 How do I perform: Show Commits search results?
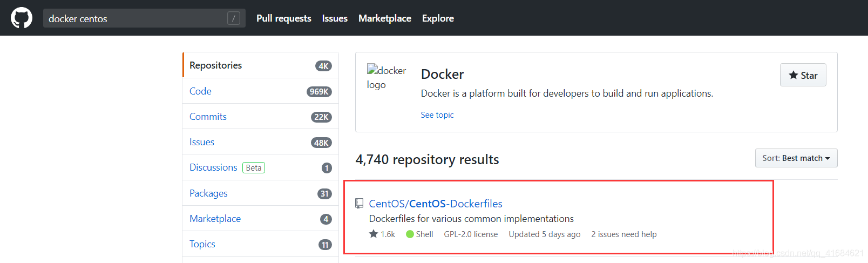[x=261, y=117]
